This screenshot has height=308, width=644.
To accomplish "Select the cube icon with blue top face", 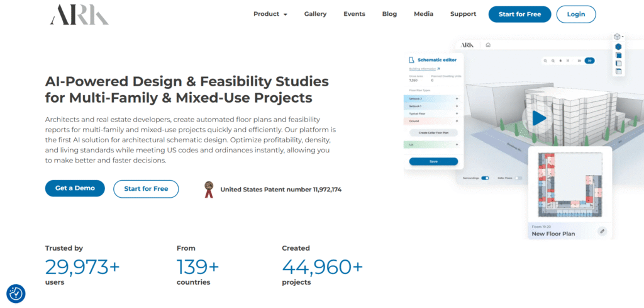I will point(619,71).
